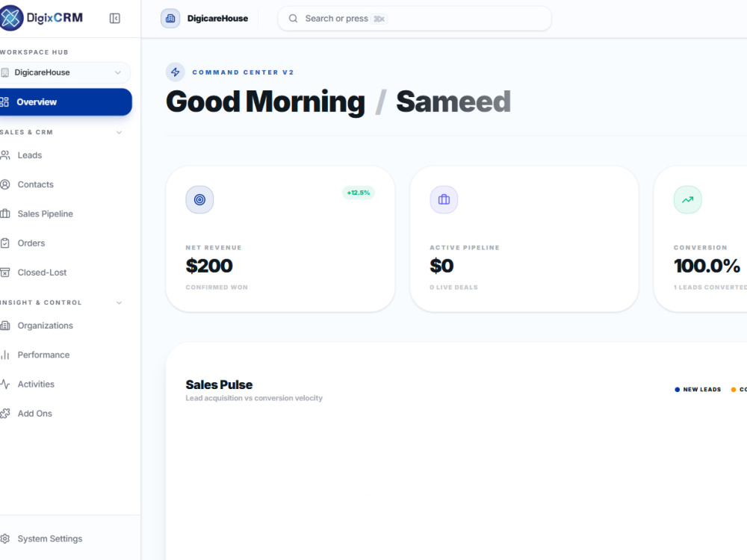Open the DigicareHouse workspace dropdown

(65, 72)
